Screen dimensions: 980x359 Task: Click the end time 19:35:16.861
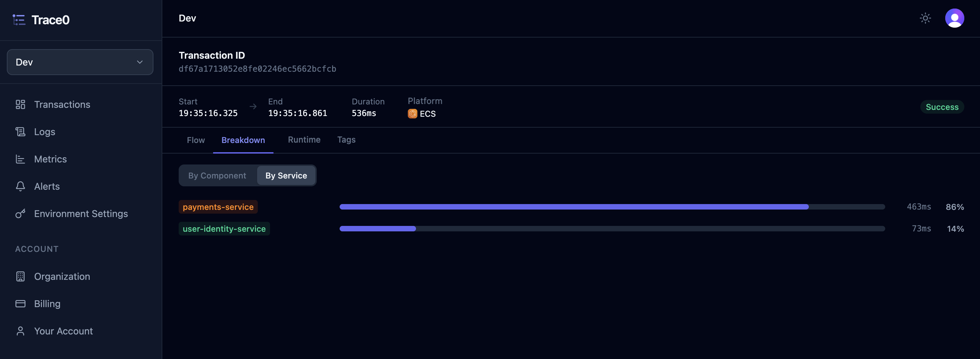pyautogui.click(x=297, y=113)
